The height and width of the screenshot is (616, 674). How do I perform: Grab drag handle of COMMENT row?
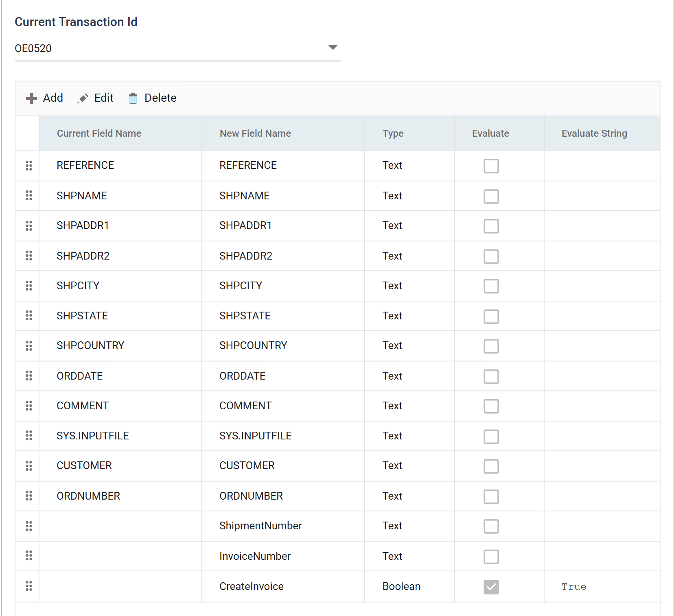tap(29, 406)
